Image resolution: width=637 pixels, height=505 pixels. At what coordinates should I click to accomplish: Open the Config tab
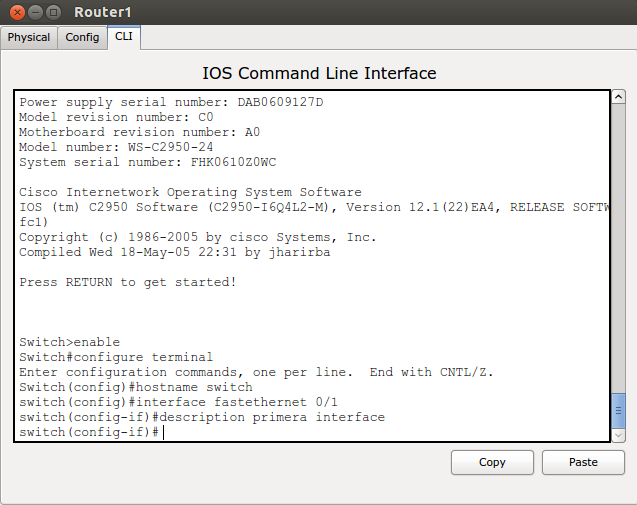[82, 38]
